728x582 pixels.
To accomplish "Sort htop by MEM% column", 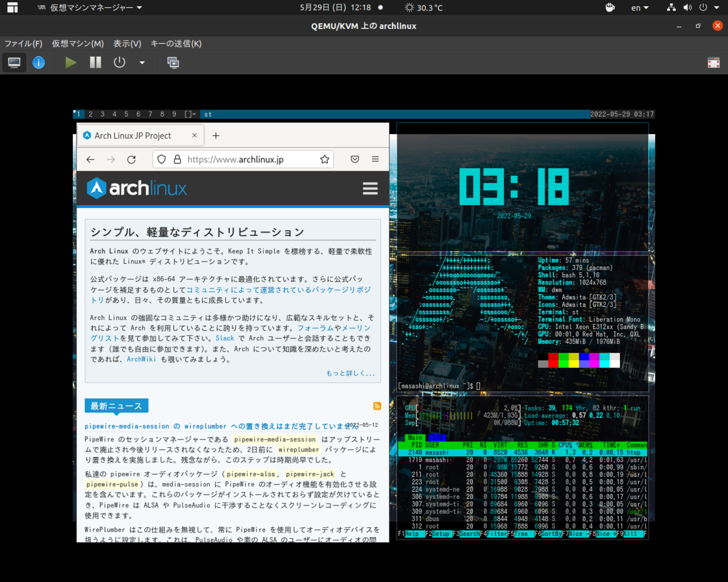I will coord(587,445).
